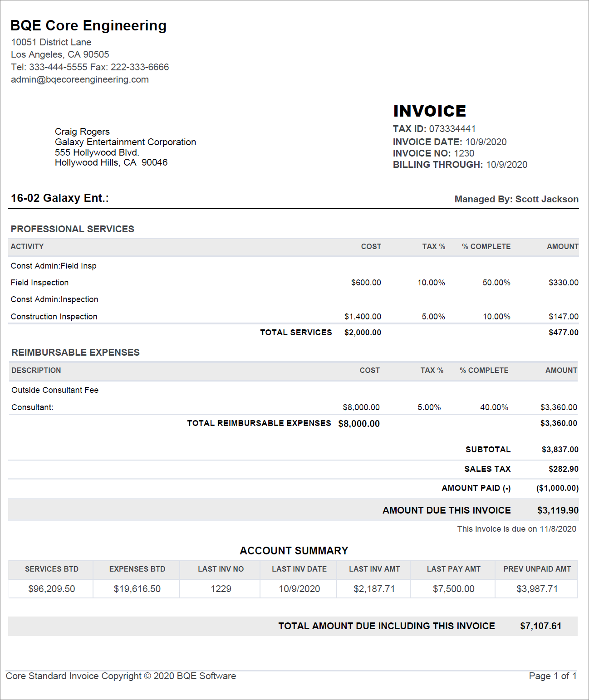Select the Field Inspection activity row

39,282
